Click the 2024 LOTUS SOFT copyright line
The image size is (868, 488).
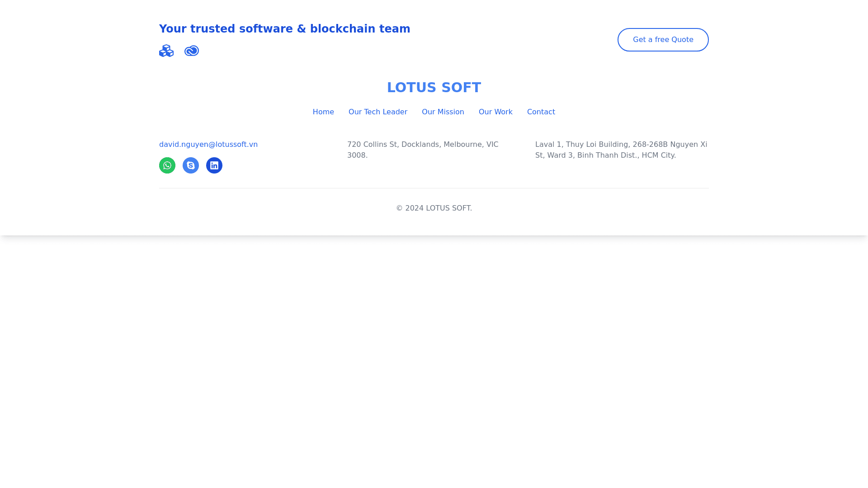[x=434, y=208]
